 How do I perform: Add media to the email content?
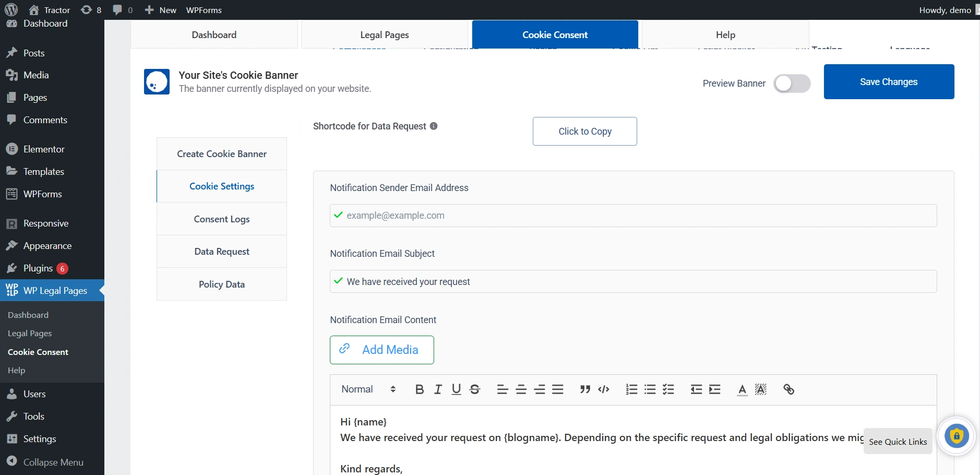[382, 350]
